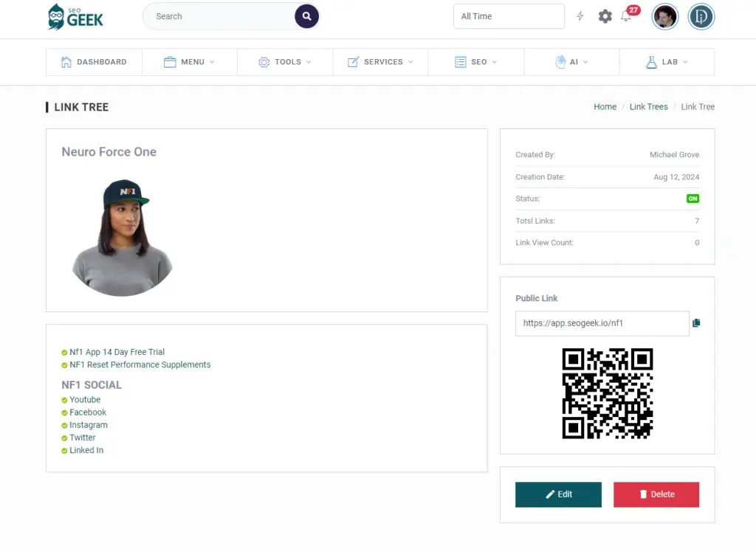Expand the SEO dropdown chevron
Image resolution: width=756 pixels, height=552 pixels.
pyautogui.click(x=494, y=62)
